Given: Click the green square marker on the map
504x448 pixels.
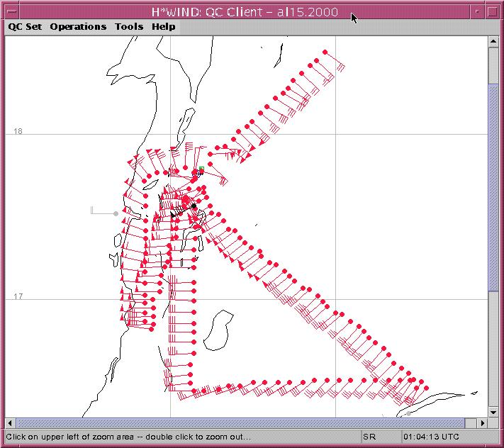Looking at the screenshot, I should (202, 169).
